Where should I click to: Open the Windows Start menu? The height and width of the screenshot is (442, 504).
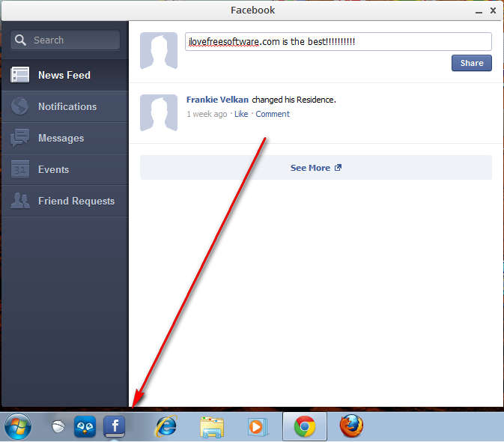18,426
